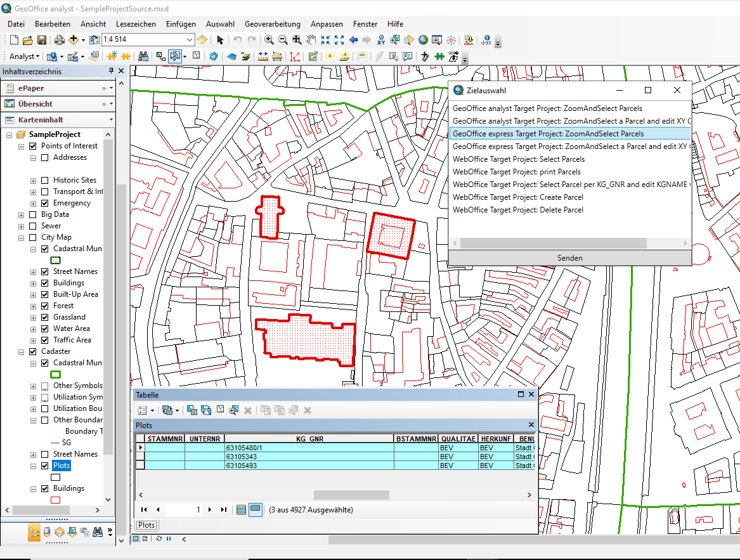Screen dimensions: 740x560
Task: Click the Senden button
Action: tap(569, 258)
